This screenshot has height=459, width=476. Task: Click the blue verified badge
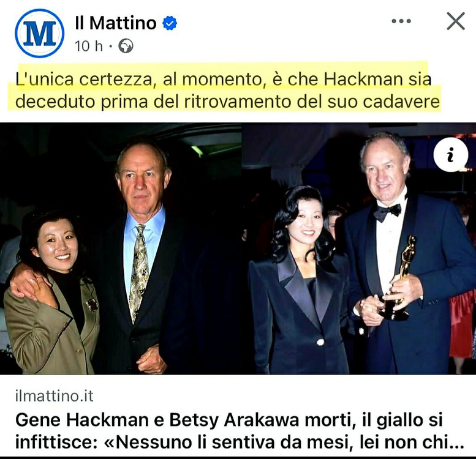[x=170, y=23]
